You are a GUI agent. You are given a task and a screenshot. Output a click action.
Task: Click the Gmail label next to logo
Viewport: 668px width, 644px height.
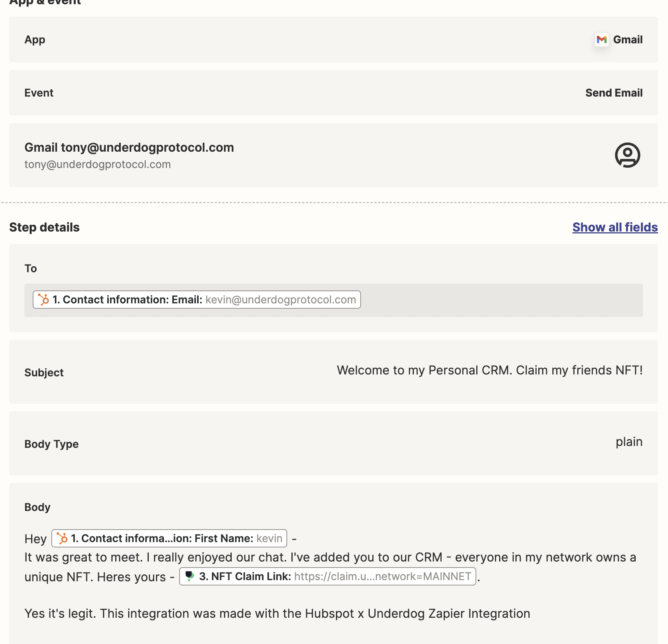(x=628, y=40)
